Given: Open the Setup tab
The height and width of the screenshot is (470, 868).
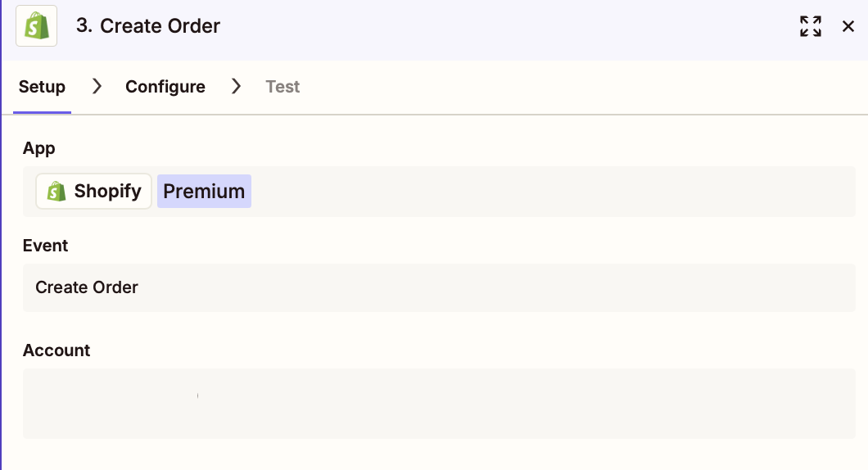Looking at the screenshot, I should tap(42, 87).
